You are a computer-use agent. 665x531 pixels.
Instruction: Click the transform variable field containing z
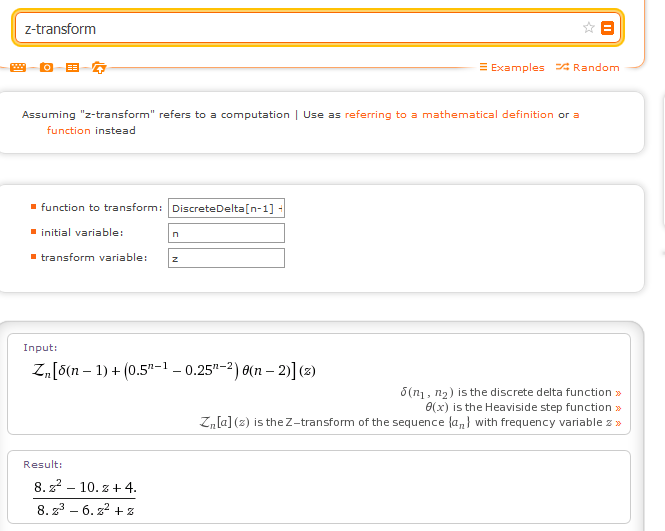tap(226, 258)
